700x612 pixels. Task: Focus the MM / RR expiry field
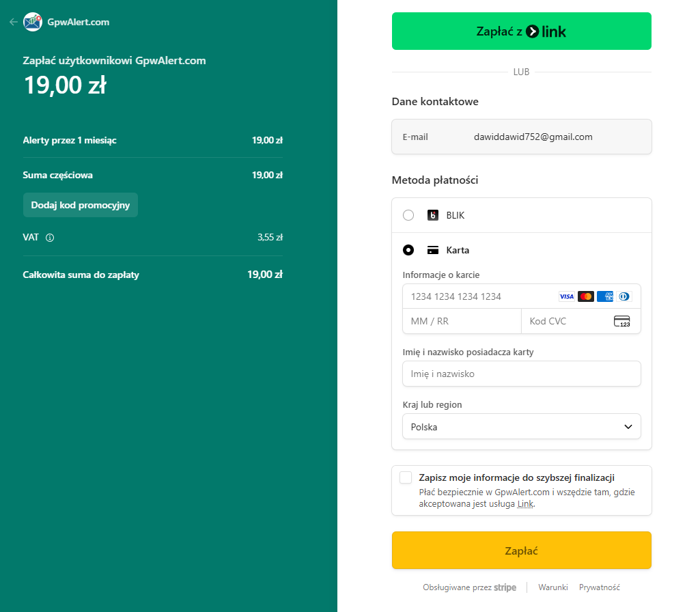pyautogui.click(x=462, y=322)
